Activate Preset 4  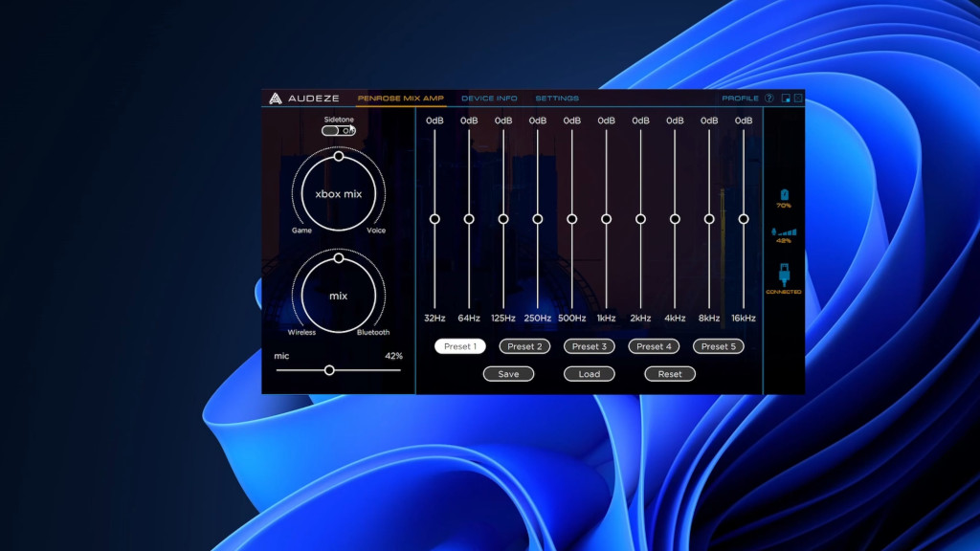[x=654, y=346]
